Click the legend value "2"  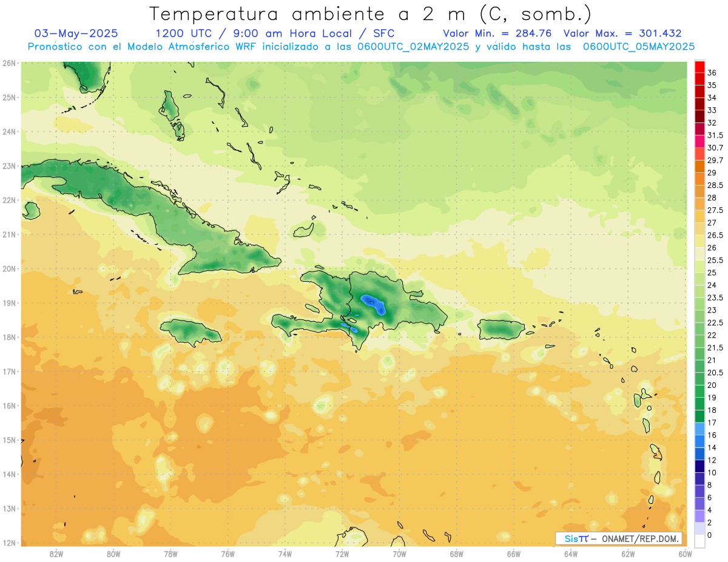710,522
